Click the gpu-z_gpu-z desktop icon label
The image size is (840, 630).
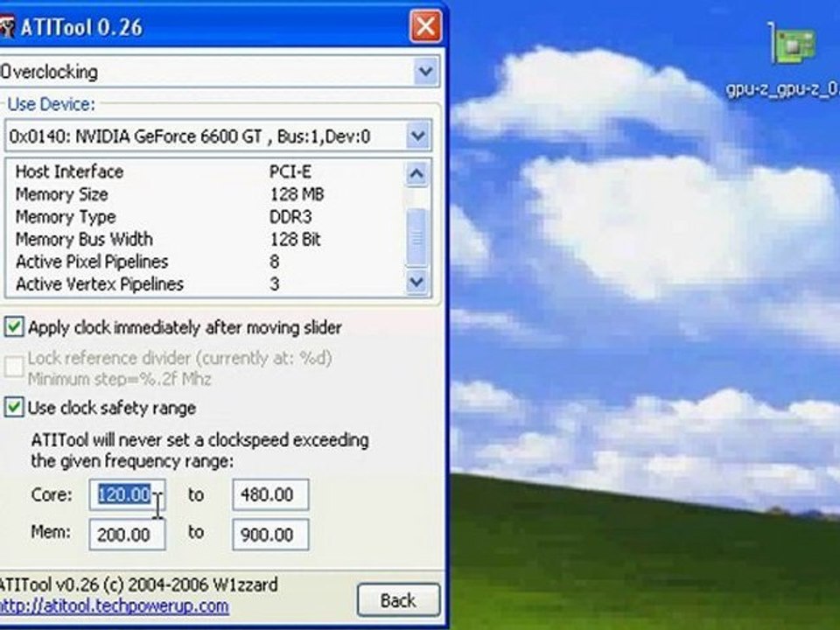point(782,89)
